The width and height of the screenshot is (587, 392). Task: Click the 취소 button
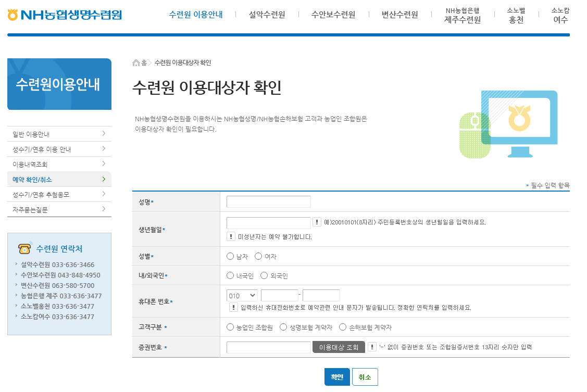tap(365, 377)
